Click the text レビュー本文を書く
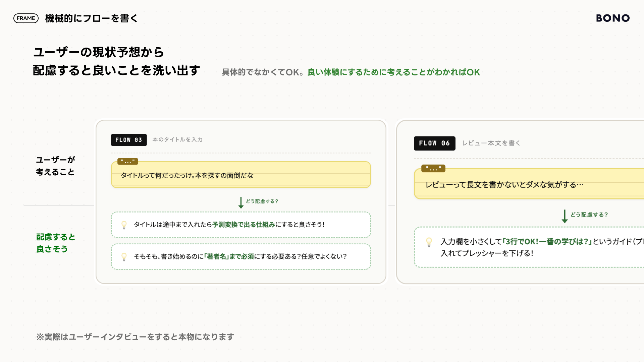Viewport: 644px width, 362px height. [491, 143]
